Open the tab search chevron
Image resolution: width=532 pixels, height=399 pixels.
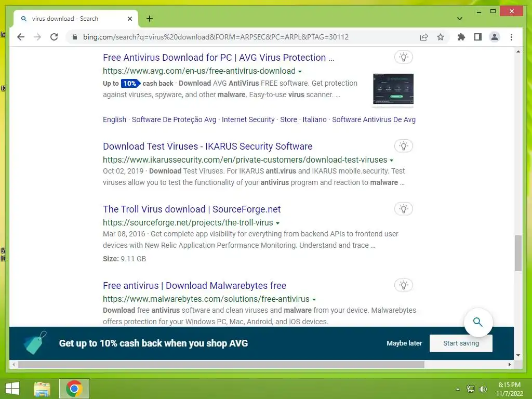pyautogui.click(x=460, y=19)
